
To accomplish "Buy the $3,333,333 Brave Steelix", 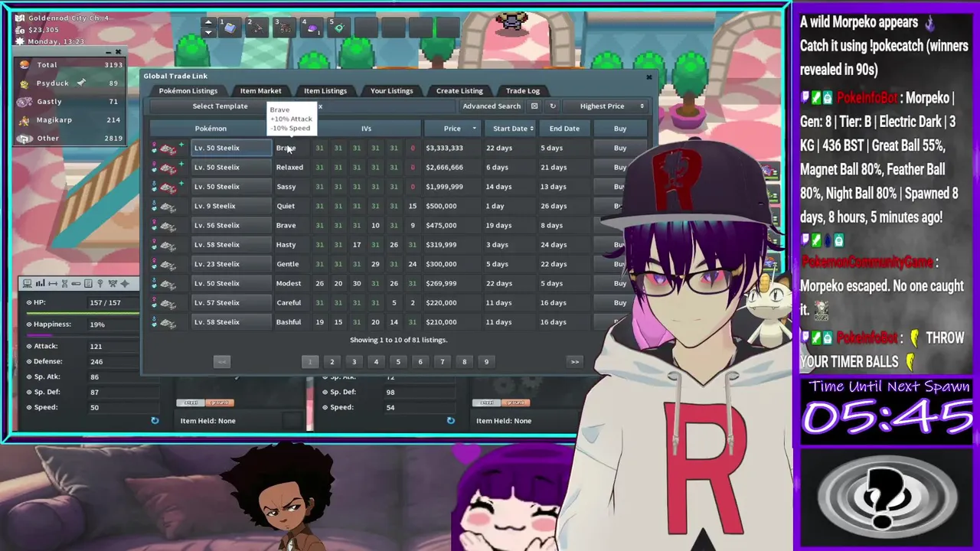I will [620, 148].
